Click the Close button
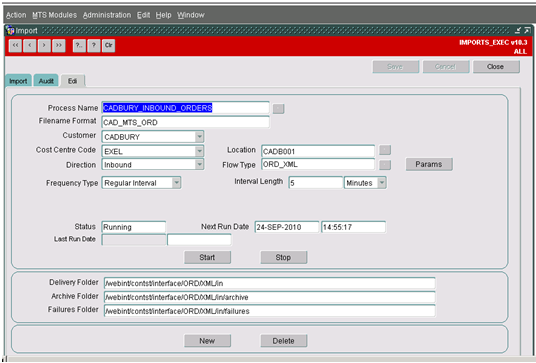The width and height of the screenshot is (536, 363). (496, 67)
